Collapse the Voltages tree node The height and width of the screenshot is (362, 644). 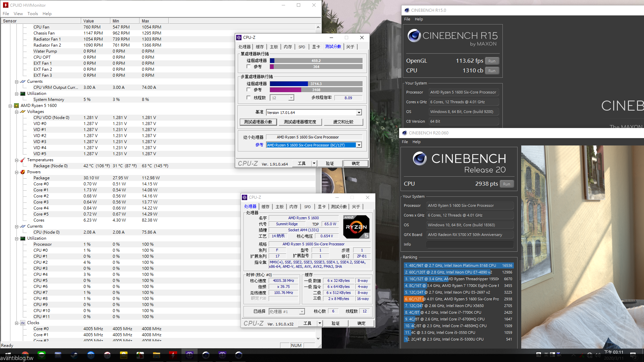coord(16,112)
